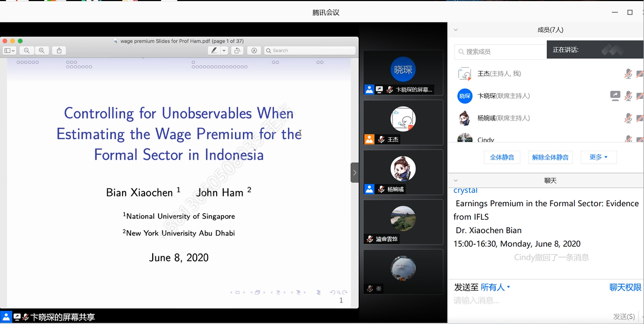Click the 解除全体静音 unmute all button

tap(550, 157)
